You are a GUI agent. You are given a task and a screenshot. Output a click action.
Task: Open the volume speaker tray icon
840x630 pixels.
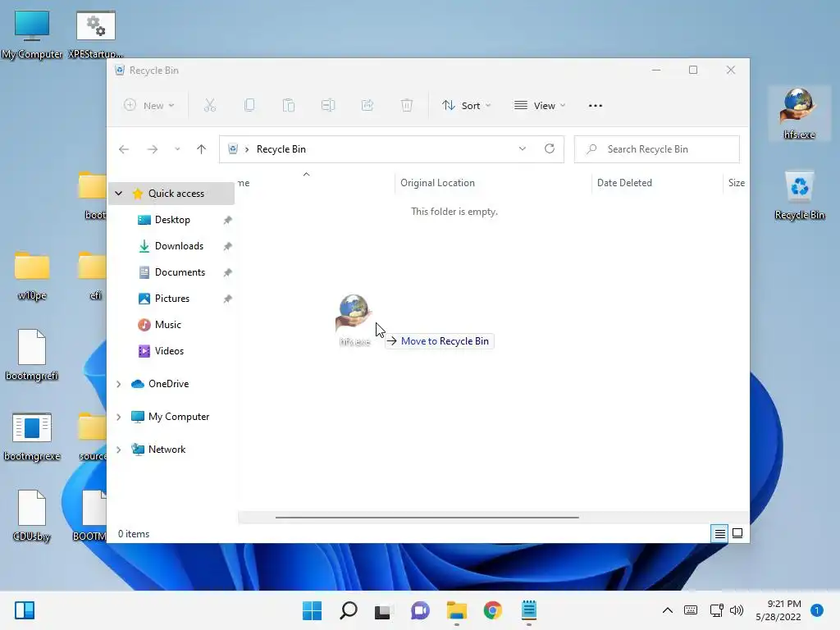coord(737,610)
